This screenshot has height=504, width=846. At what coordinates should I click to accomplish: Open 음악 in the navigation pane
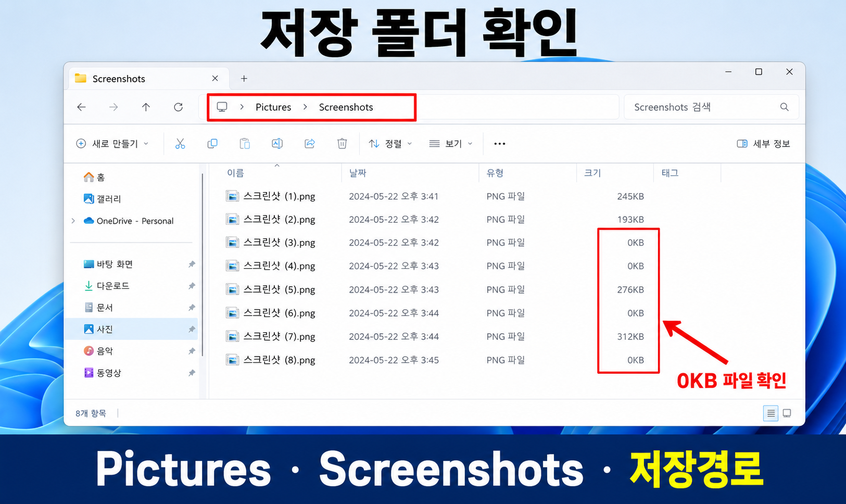click(x=98, y=351)
